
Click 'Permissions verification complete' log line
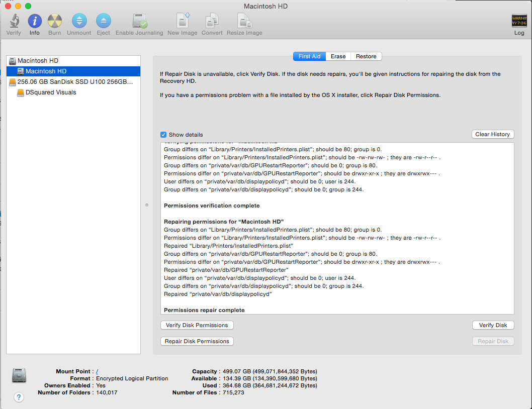click(212, 206)
